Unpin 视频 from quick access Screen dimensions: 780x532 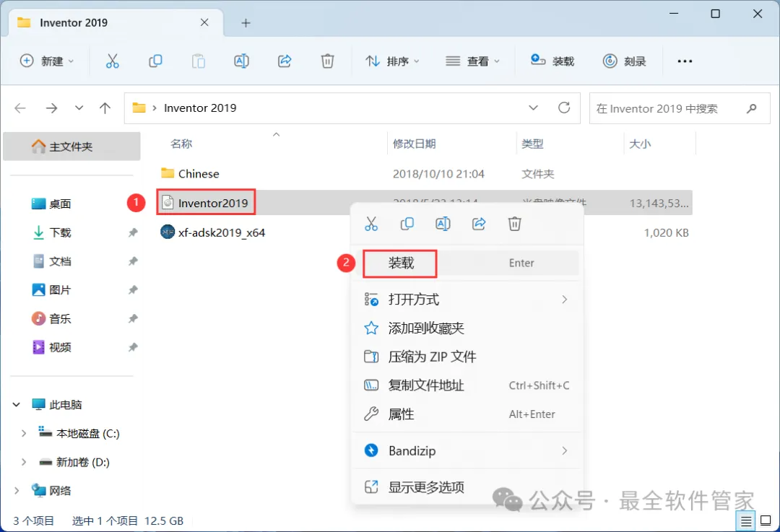133,347
